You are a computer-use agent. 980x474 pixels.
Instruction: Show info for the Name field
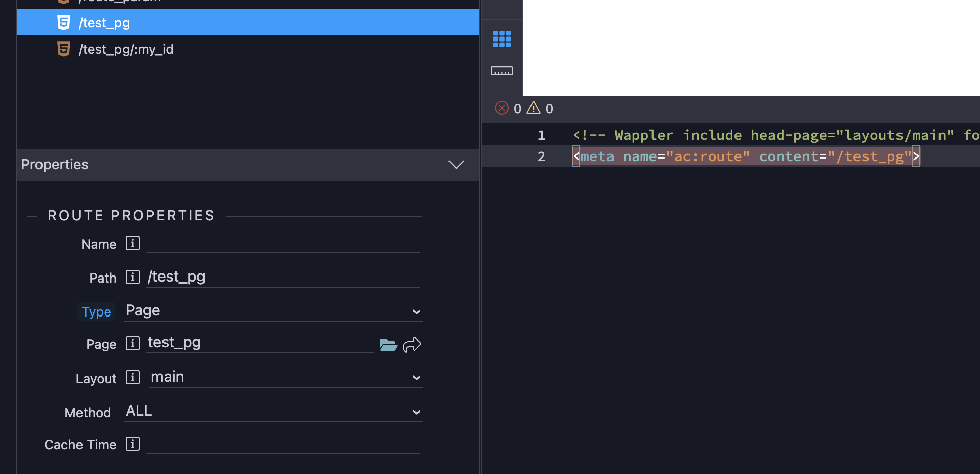click(x=133, y=243)
